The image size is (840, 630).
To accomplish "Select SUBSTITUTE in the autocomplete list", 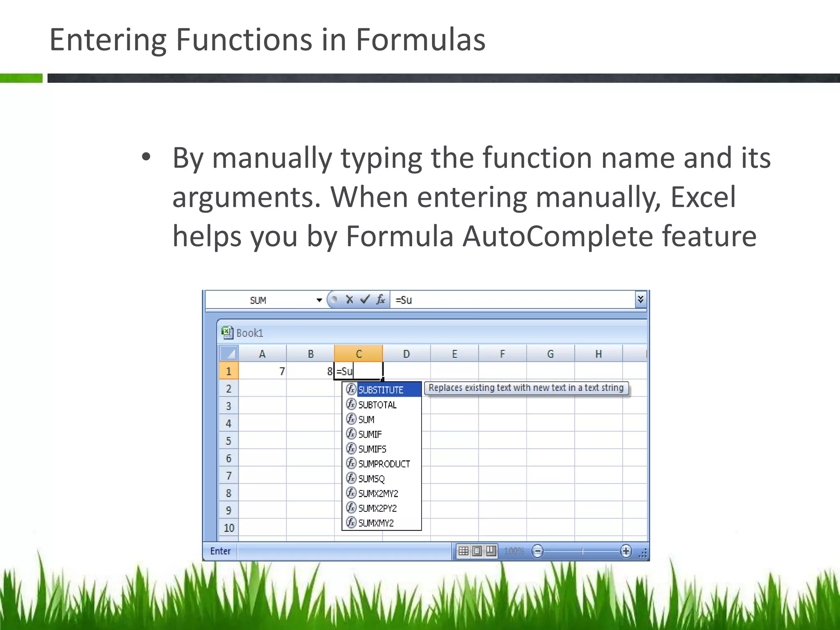I will point(381,390).
